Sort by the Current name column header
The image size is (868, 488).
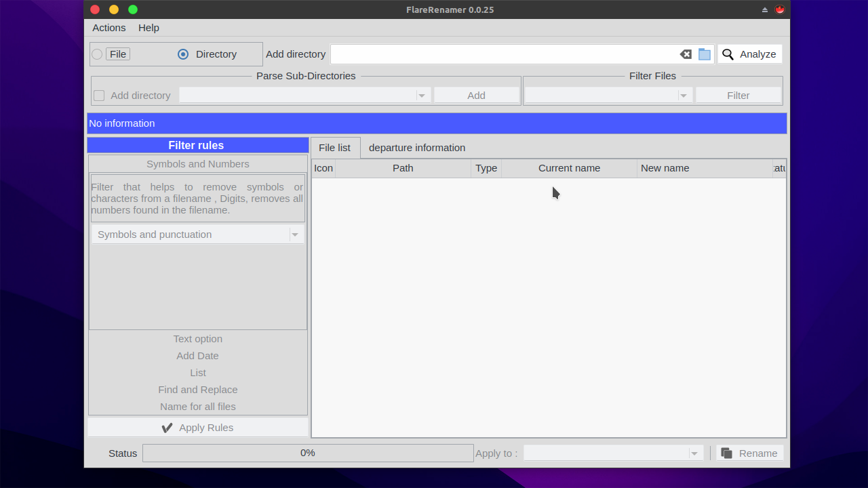coord(570,168)
